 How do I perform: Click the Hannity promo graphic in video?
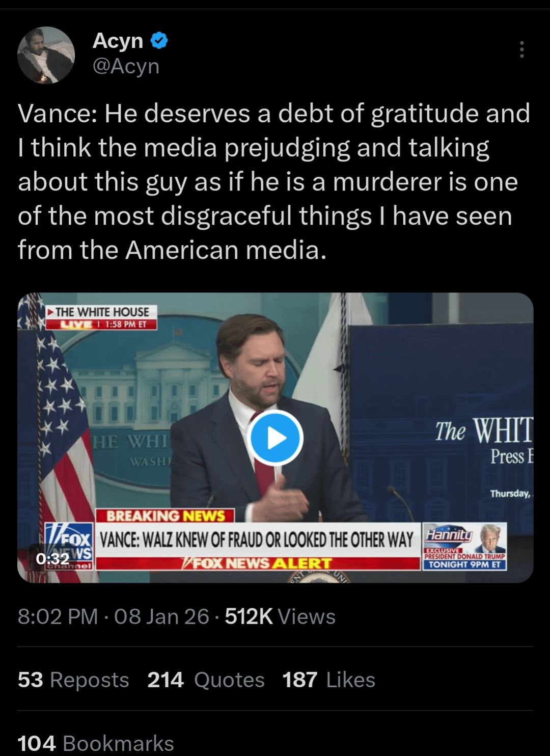click(x=464, y=546)
